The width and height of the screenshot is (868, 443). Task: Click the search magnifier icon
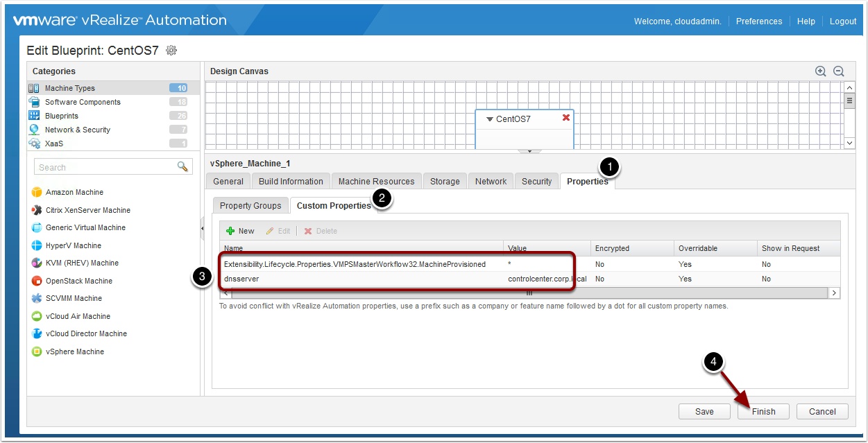[182, 166]
